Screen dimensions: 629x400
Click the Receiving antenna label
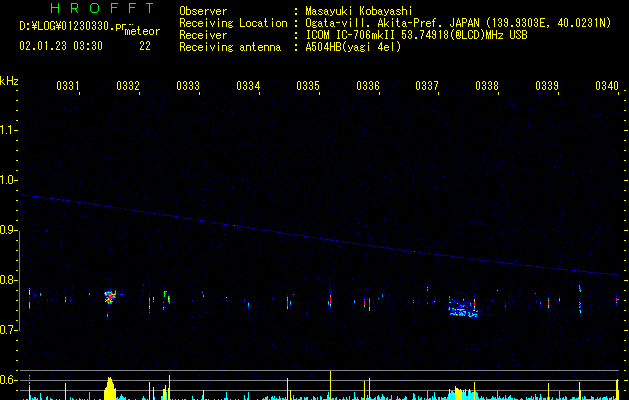230,47
